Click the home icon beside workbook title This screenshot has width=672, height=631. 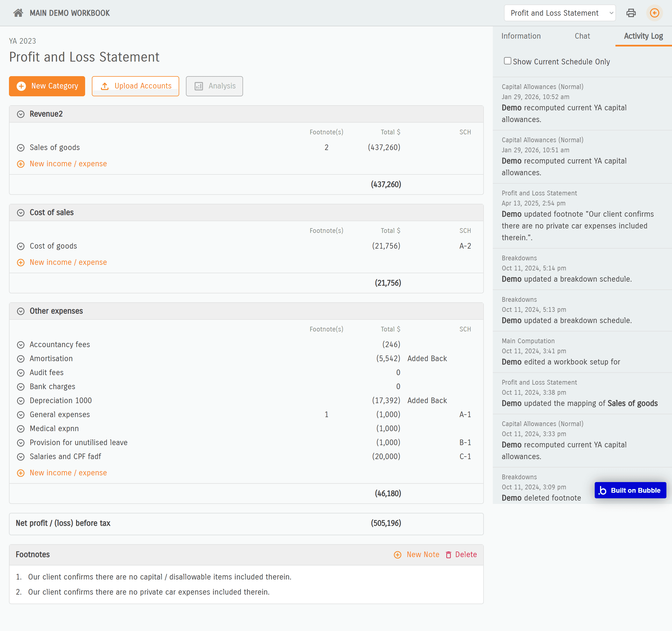(x=18, y=13)
